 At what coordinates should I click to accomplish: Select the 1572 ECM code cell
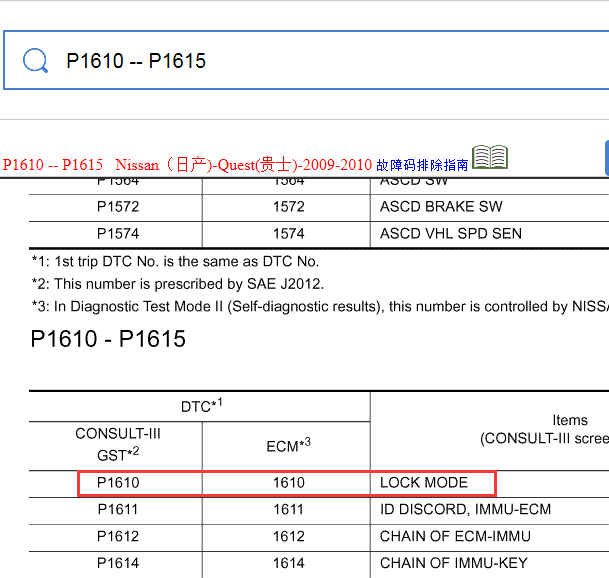pyautogui.click(x=289, y=207)
